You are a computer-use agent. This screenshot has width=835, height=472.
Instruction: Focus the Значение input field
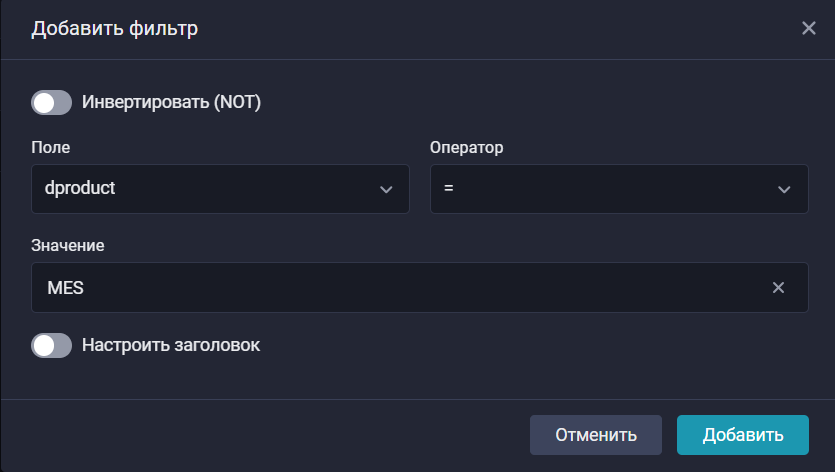pyautogui.click(x=400, y=288)
